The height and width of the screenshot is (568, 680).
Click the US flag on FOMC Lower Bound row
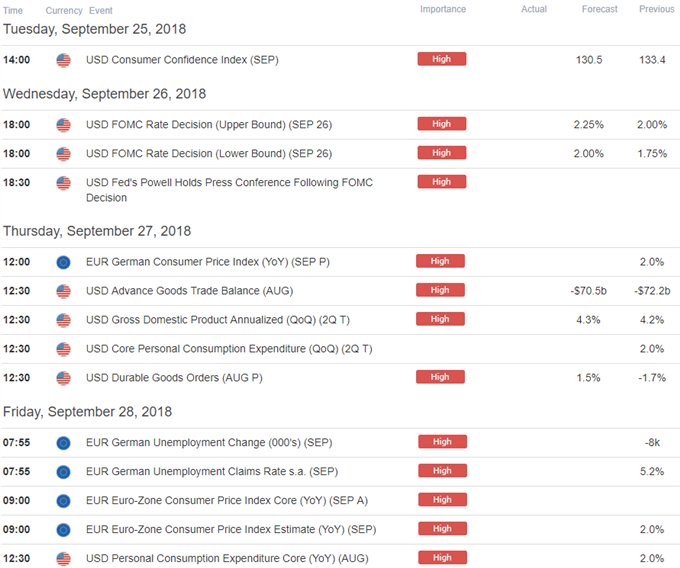(63, 154)
